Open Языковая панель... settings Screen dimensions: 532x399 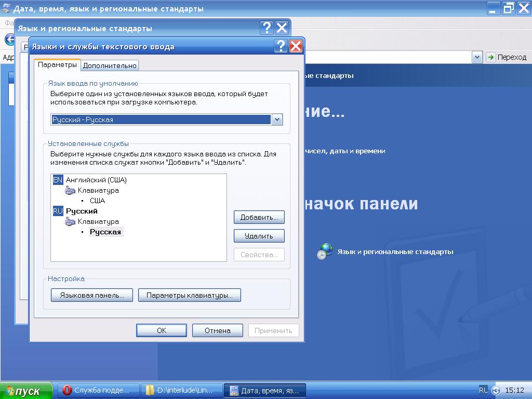click(x=92, y=295)
